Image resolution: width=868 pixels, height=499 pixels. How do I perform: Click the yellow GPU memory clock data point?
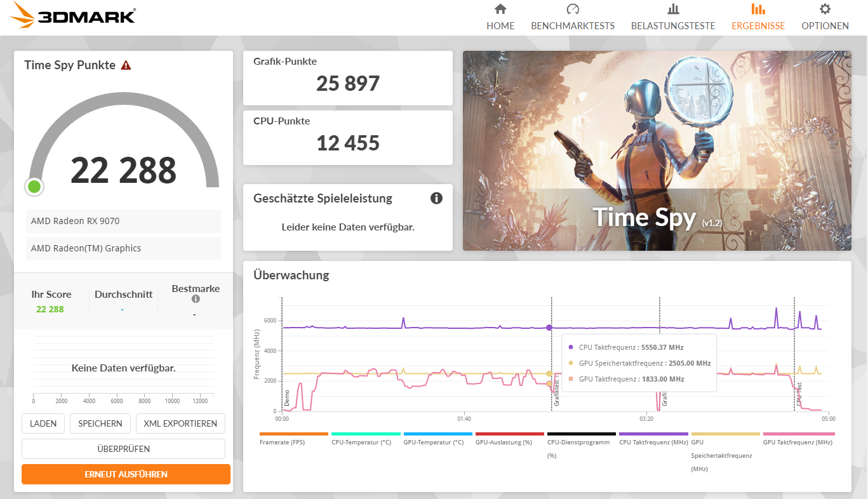click(549, 374)
